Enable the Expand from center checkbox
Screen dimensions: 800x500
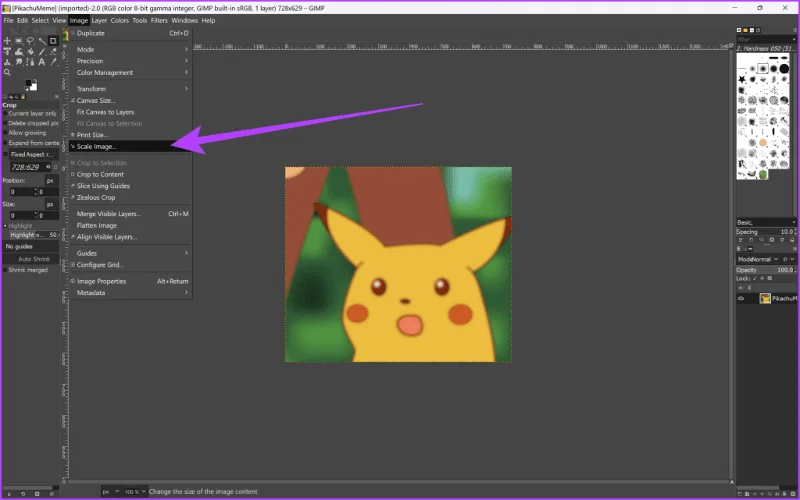coord(6,143)
